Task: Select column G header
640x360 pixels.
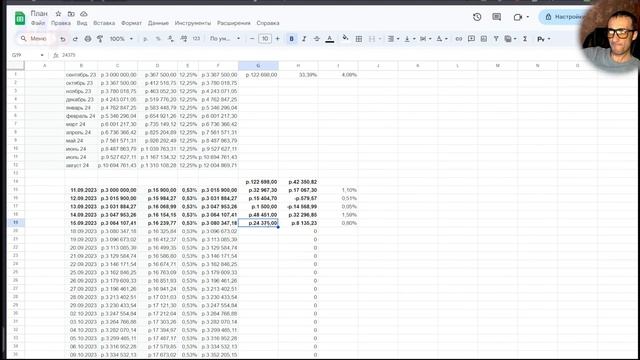Action: pos(258,66)
